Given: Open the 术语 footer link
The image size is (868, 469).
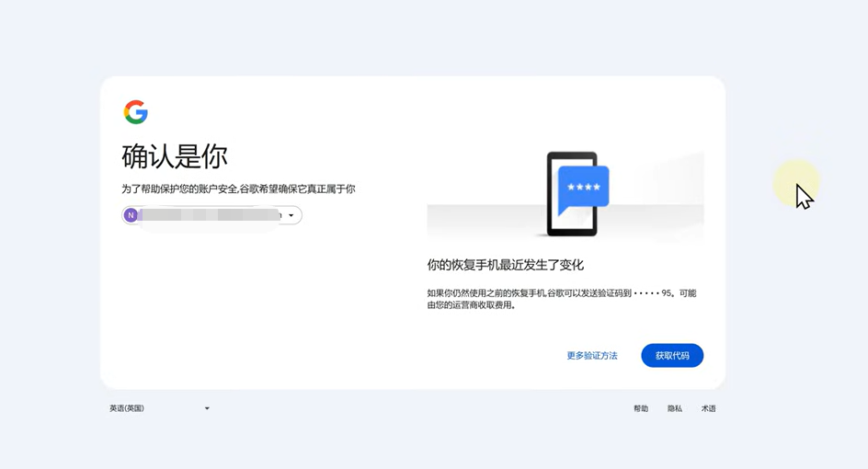Looking at the screenshot, I should tap(708, 408).
